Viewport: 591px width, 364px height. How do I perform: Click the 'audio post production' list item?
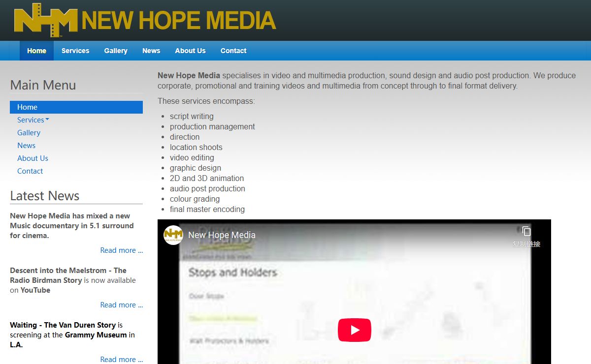click(207, 189)
